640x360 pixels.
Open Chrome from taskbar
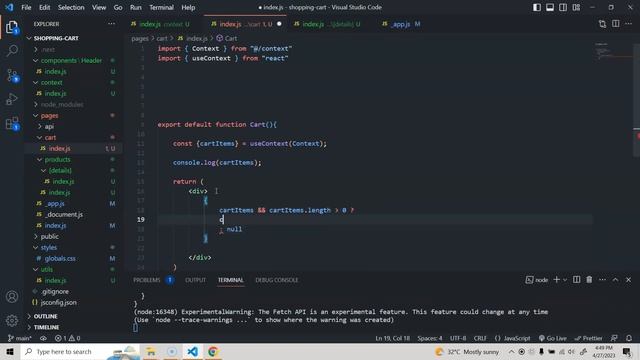pos(213,351)
